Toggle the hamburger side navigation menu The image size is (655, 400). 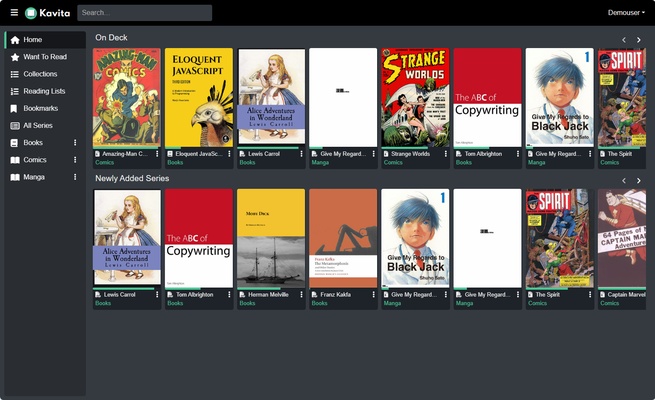click(x=14, y=13)
